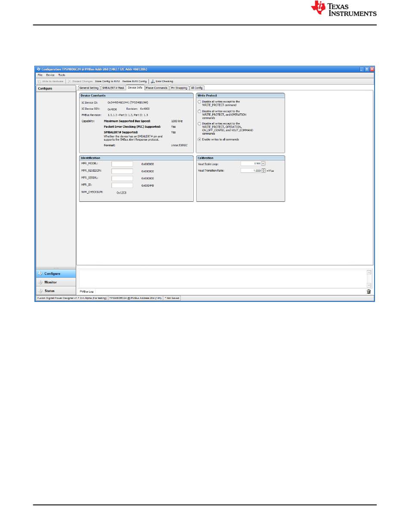This screenshot has height=532, width=409.
Task: Open the Tools menu
Action: (x=62, y=75)
